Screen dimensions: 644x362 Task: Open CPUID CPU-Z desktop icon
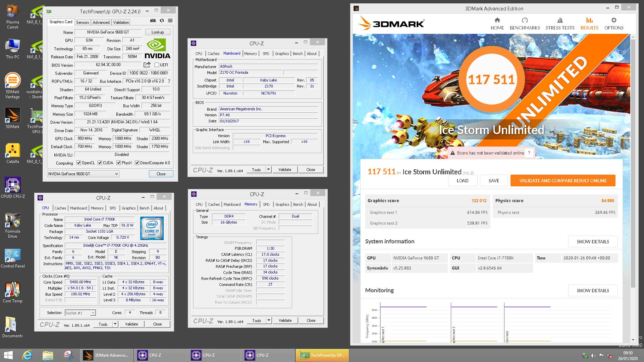12,188
